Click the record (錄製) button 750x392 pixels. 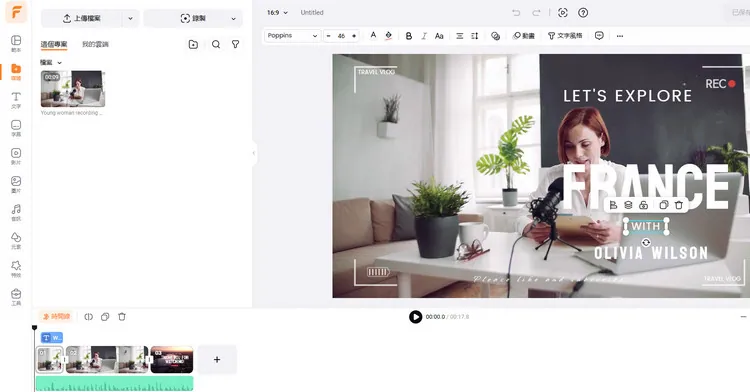point(193,18)
